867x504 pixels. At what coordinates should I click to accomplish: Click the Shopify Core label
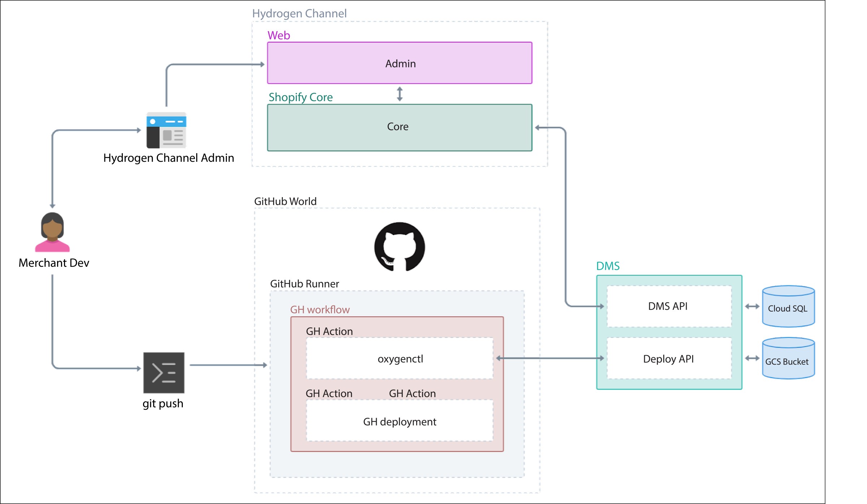tap(301, 97)
